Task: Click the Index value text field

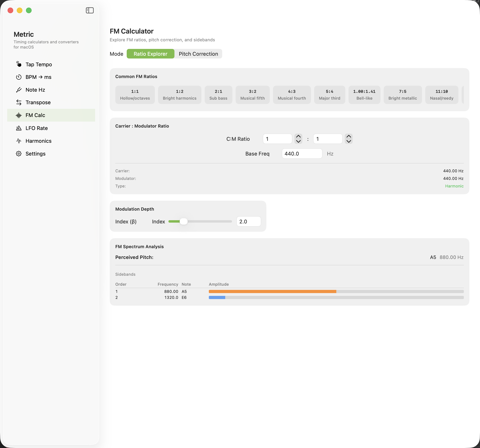Action: pyautogui.click(x=248, y=221)
